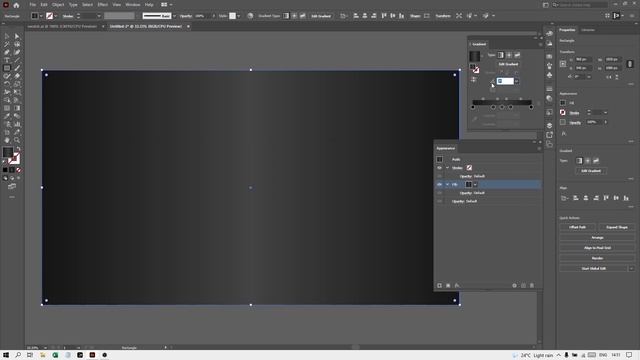Open the File menu
The width and height of the screenshot is (640, 360).
coord(32,4)
